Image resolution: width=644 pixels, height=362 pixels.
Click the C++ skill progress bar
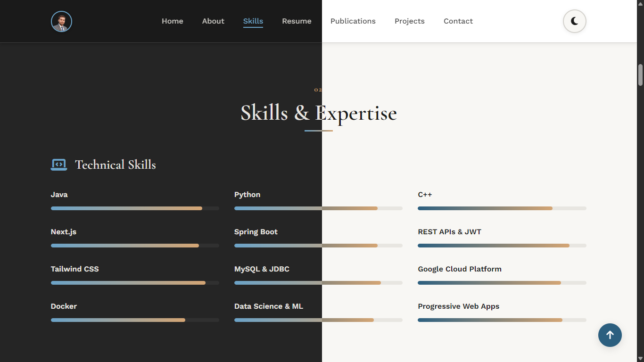click(x=502, y=208)
